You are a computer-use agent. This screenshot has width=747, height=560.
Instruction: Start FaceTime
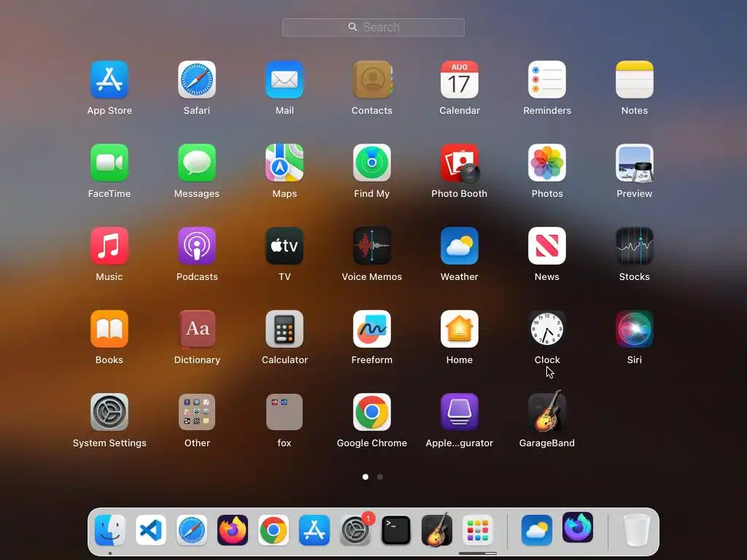point(109,163)
